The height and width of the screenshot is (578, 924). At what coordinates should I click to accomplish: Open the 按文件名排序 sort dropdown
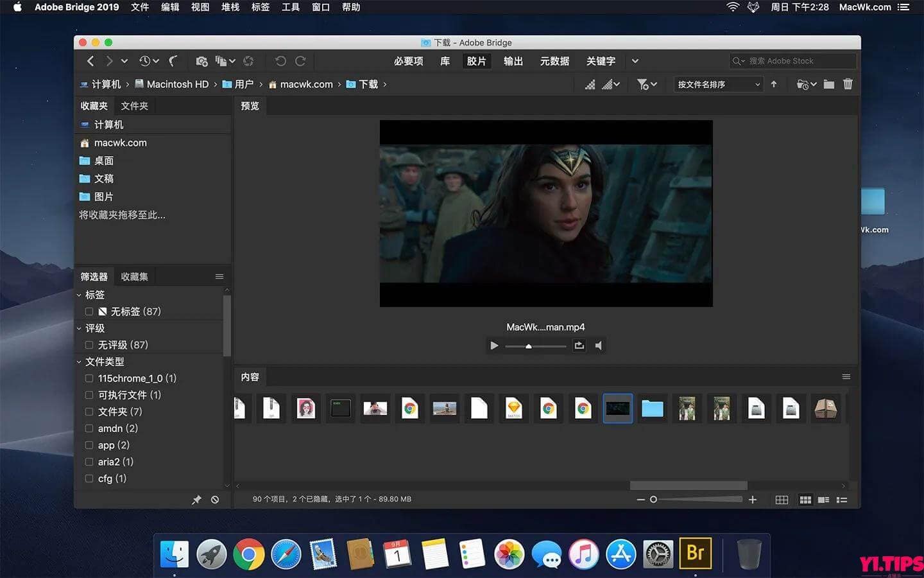click(x=717, y=84)
